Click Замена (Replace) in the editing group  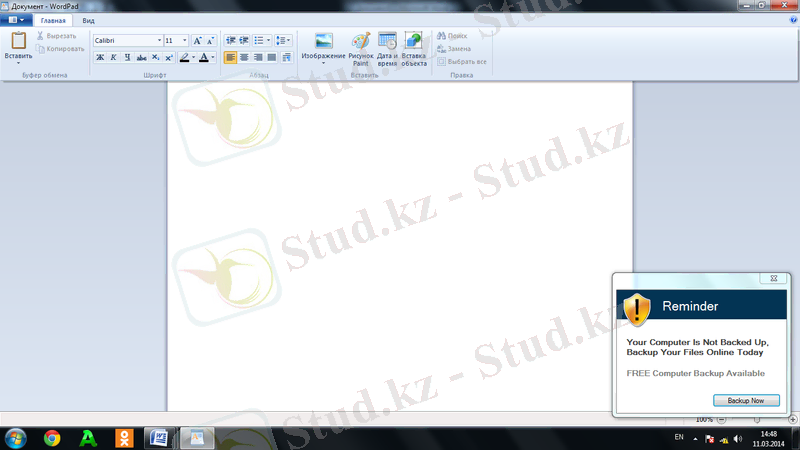(460, 48)
